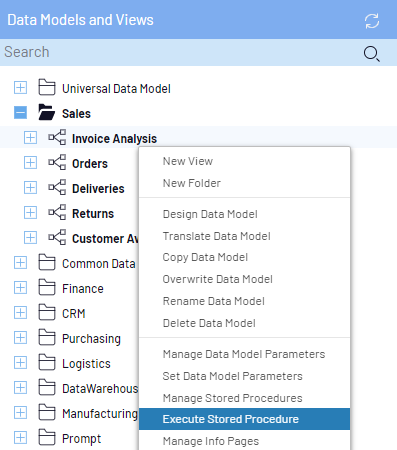Click the open Sales folder icon

[47, 112]
